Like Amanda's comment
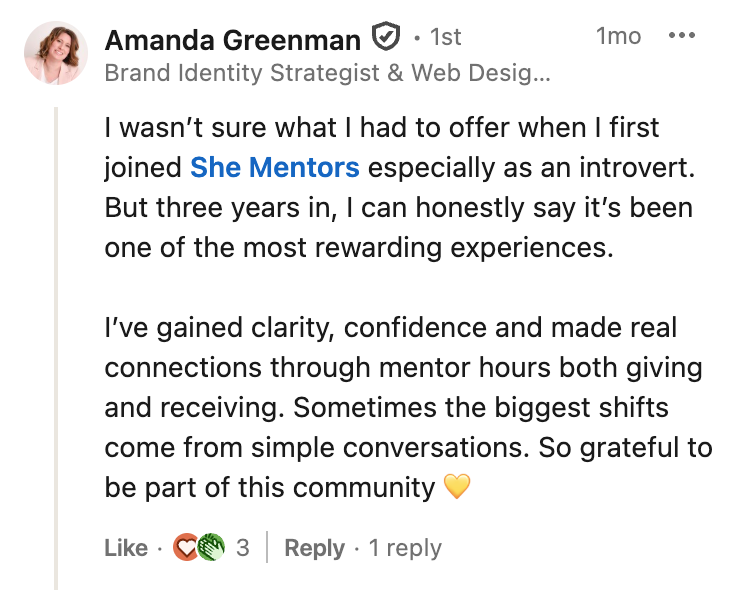 (126, 548)
